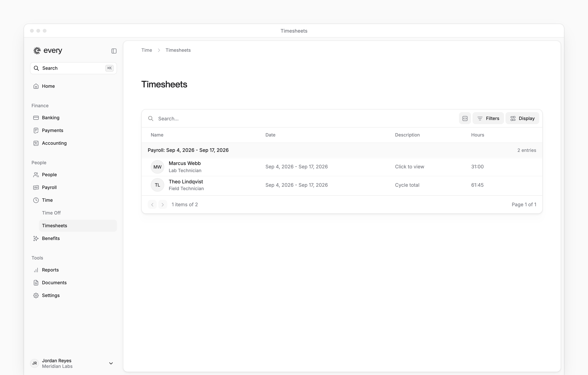Click the JR avatar for Jordan Reyes
Screen dimensions: 588x375
click(34, 363)
